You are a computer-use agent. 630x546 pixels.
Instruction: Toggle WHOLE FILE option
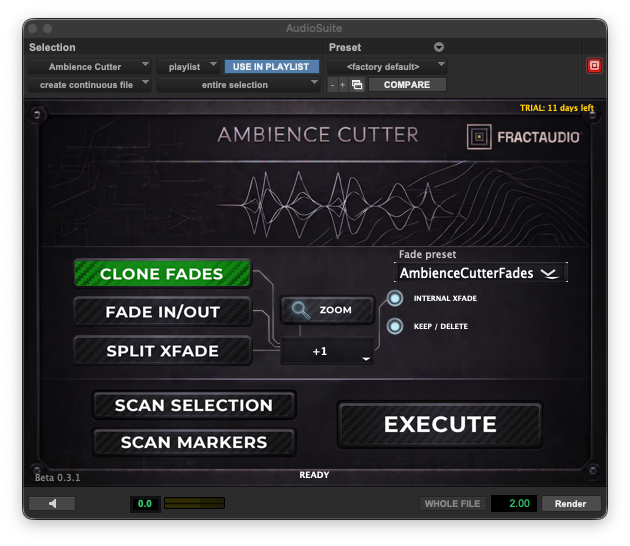[452, 503]
